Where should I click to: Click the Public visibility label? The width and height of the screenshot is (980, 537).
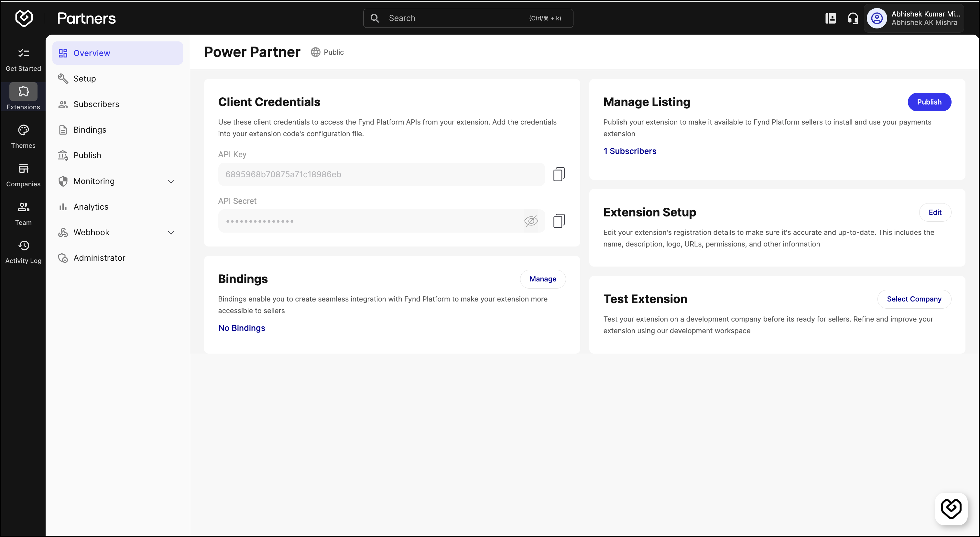coord(334,52)
